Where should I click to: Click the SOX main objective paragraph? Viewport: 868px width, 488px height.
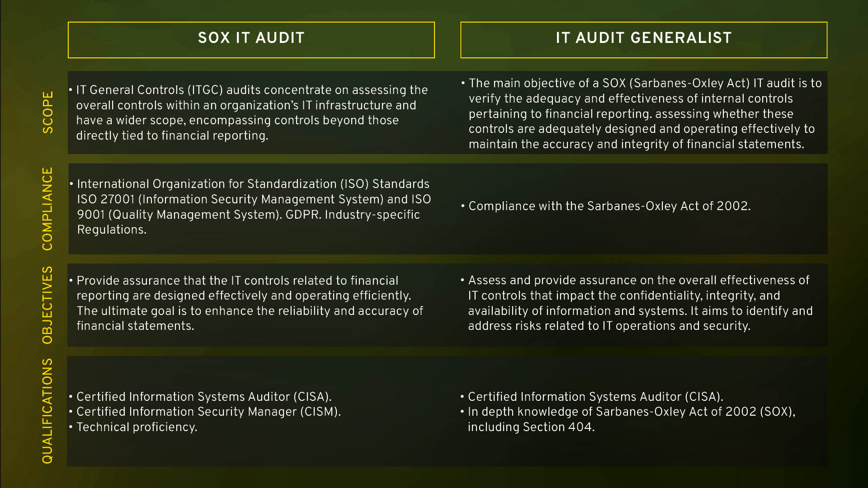pyautogui.click(x=642, y=113)
